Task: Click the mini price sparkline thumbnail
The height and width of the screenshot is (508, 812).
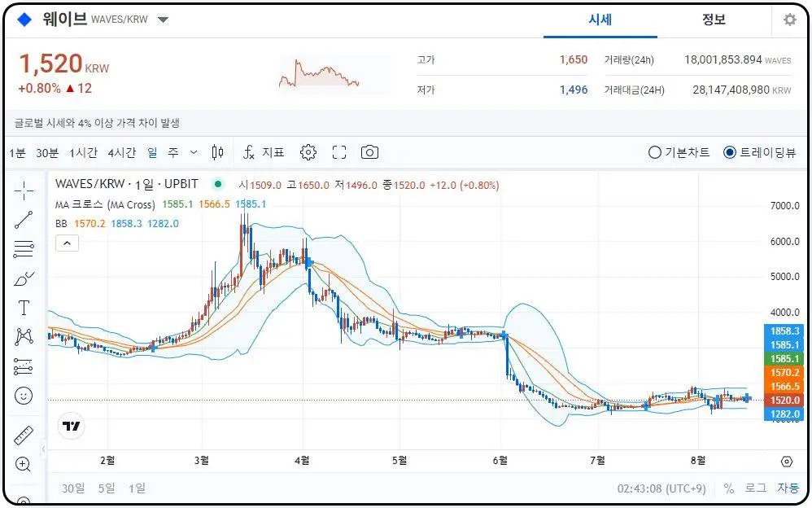Action: tap(320, 73)
